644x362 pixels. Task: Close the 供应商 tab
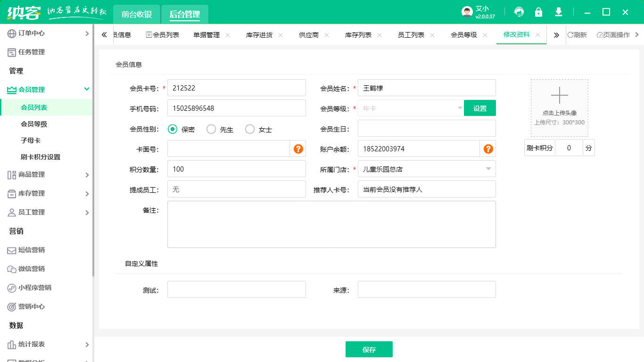(x=327, y=35)
